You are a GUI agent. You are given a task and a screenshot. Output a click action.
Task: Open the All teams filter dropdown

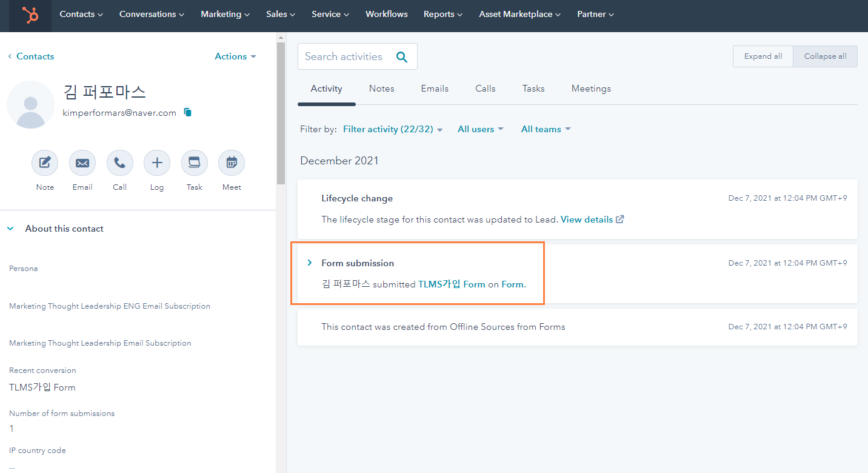[546, 129]
